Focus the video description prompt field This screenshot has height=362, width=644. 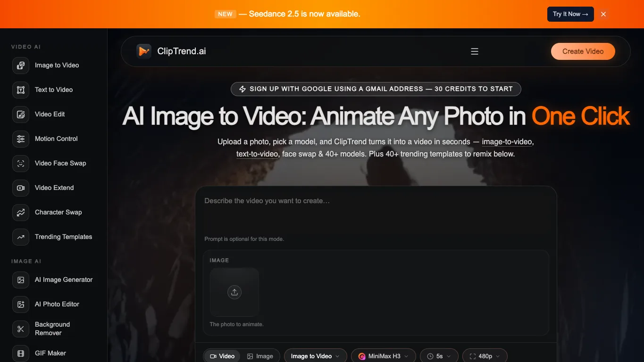click(376, 214)
